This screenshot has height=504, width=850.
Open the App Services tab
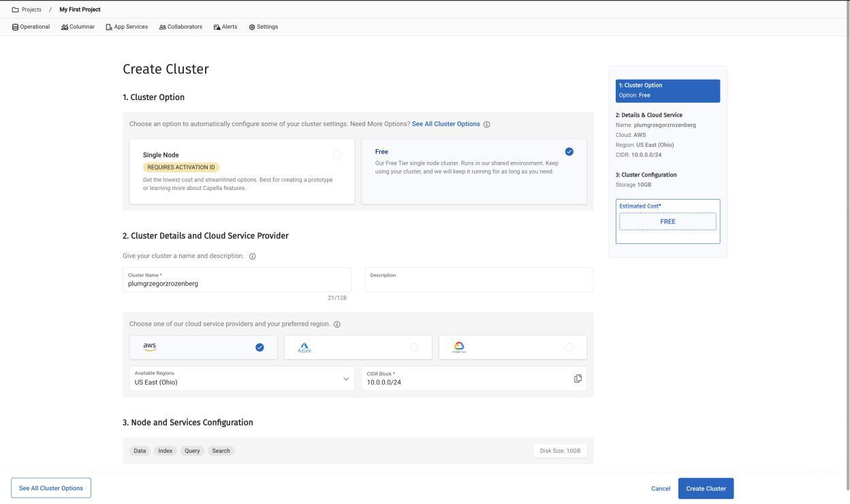(x=127, y=27)
